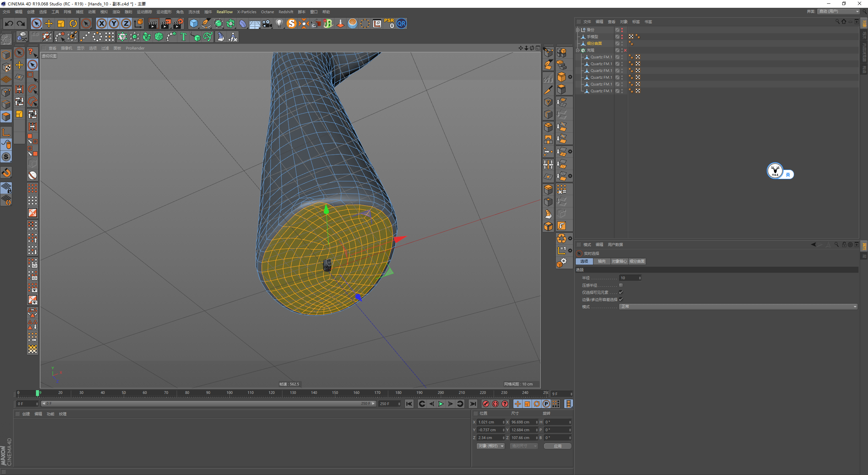Image resolution: width=868 pixels, height=475 pixels.
Task: Select the Rotate tool icon
Action: coord(73,23)
